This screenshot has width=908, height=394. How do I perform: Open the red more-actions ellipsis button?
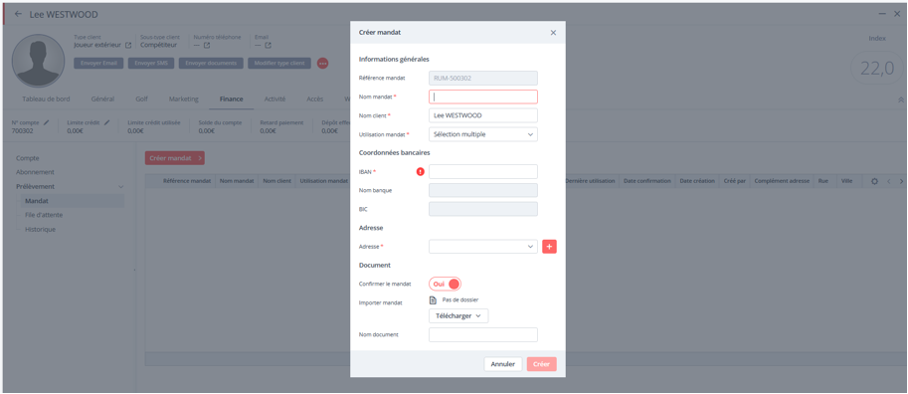(323, 63)
